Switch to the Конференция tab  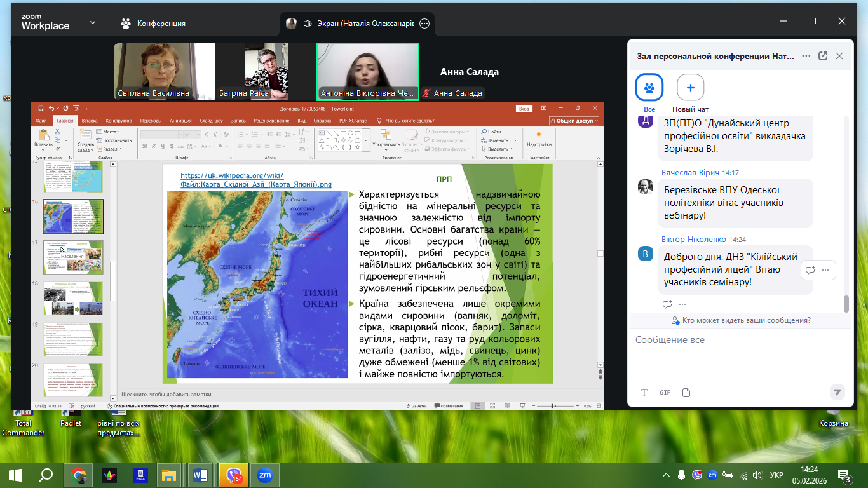[x=153, y=24]
